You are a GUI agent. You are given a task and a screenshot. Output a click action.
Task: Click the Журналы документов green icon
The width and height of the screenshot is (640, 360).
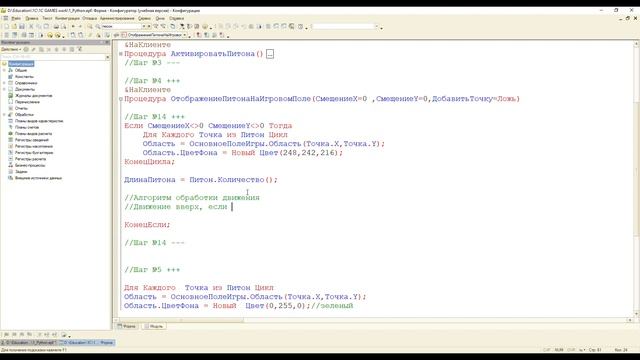pos(11,96)
